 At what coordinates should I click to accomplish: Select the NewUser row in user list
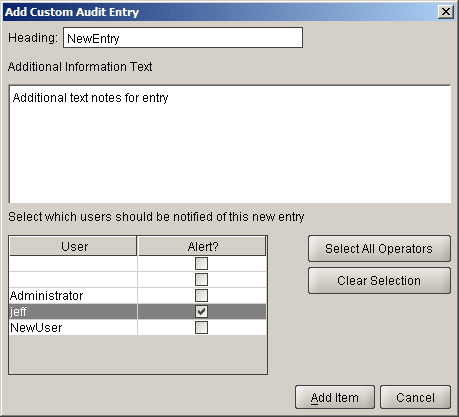tap(138, 328)
